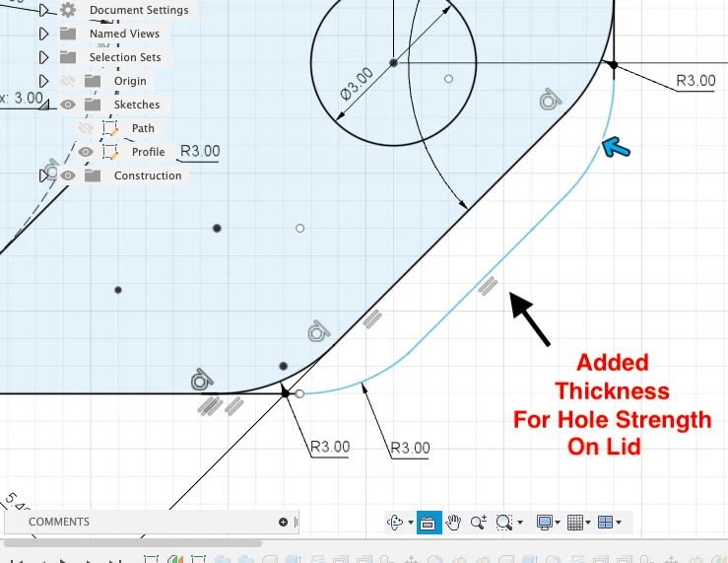Hide the Construction folder via eye
Viewport: 728px width, 563px height.
point(68,176)
